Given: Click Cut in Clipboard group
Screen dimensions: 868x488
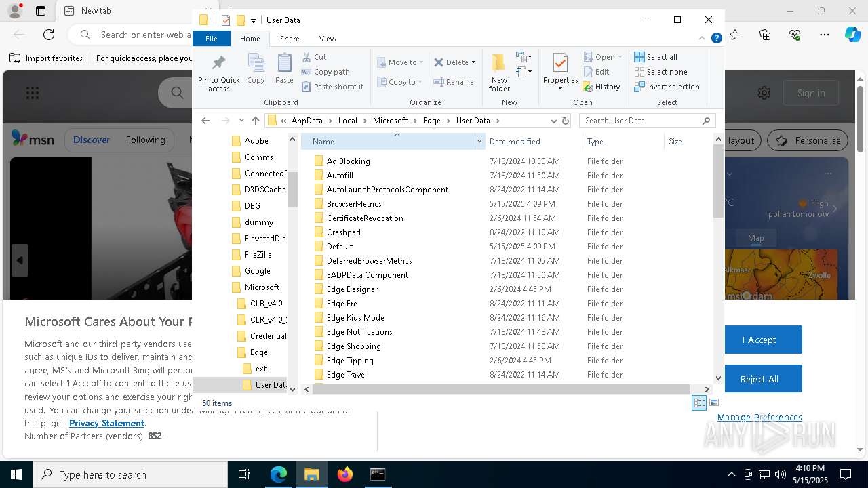Looking at the screenshot, I should [x=314, y=57].
